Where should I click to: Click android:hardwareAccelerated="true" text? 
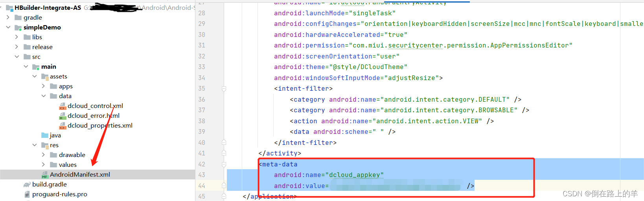(340, 35)
